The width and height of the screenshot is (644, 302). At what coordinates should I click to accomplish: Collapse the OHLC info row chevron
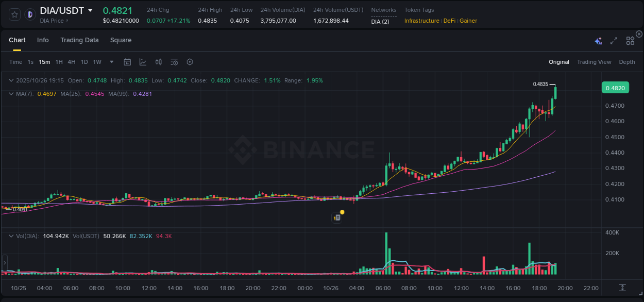click(x=11, y=80)
